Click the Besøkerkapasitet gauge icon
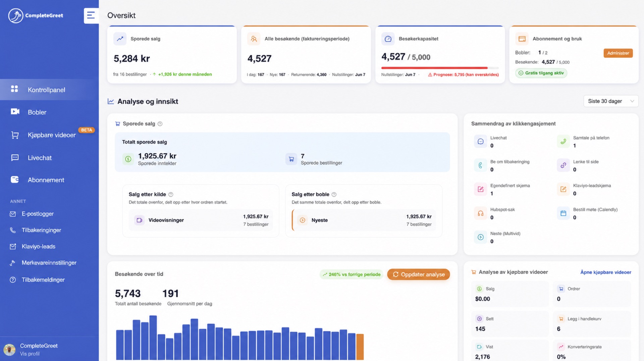Screen dimensions: 644x361 [388, 39]
